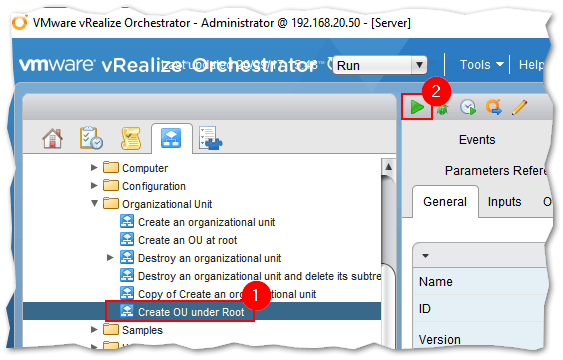Open the debug workflow bug icon
This screenshot has height=360, width=563.
(442, 109)
